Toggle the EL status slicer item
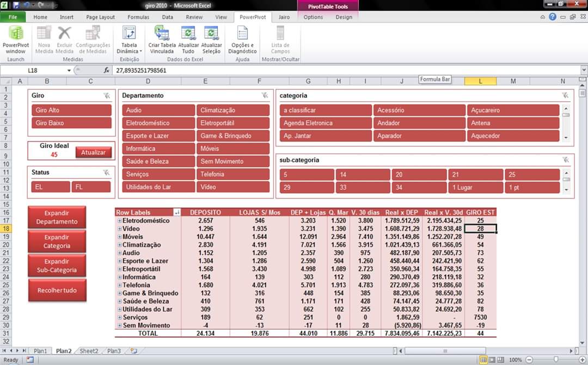 (x=51, y=187)
